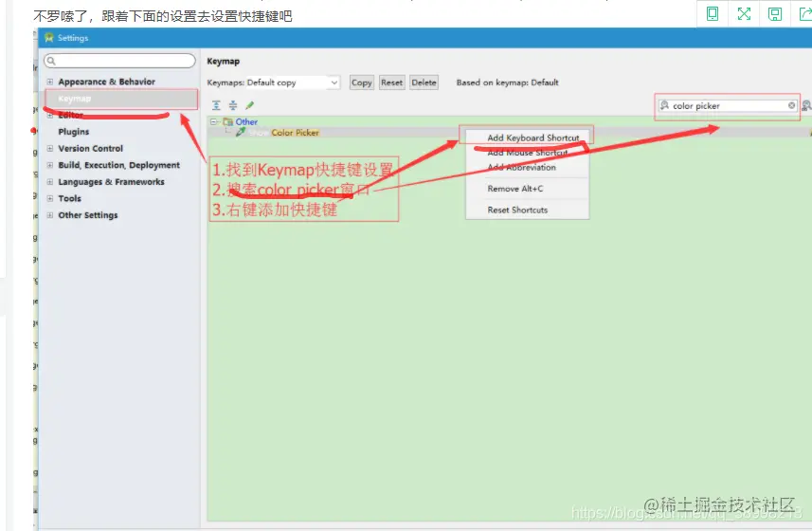This screenshot has height=531, width=812.
Task: Click the save image icon at top right
Action: click(x=775, y=14)
